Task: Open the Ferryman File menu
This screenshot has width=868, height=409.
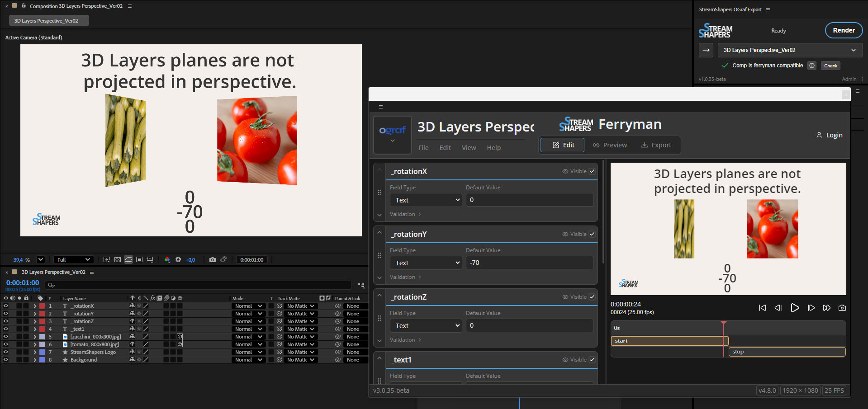Action: pyautogui.click(x=423, y=148)
